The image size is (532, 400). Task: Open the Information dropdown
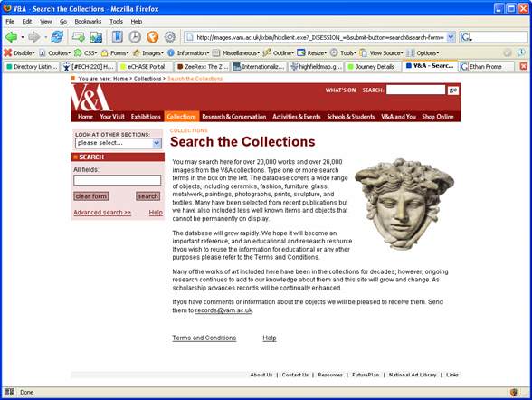point(188,52)
